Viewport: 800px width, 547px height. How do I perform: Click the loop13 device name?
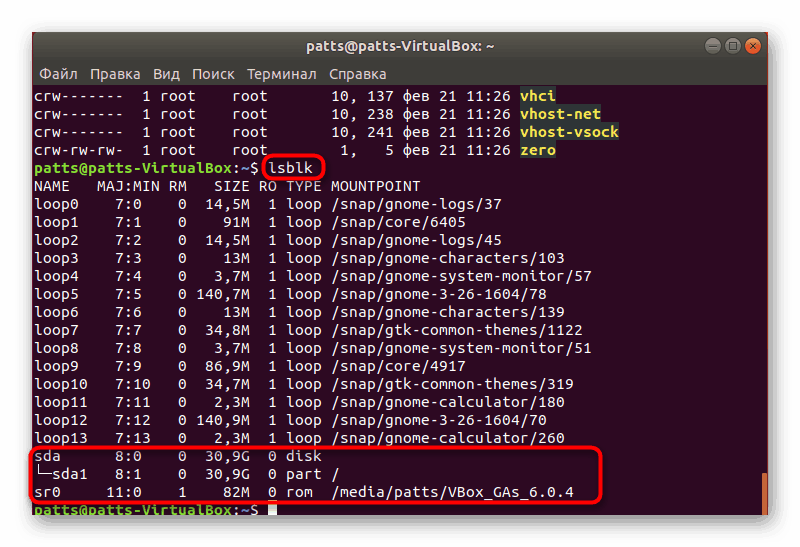pyautogui.click(x=61, y=438)
